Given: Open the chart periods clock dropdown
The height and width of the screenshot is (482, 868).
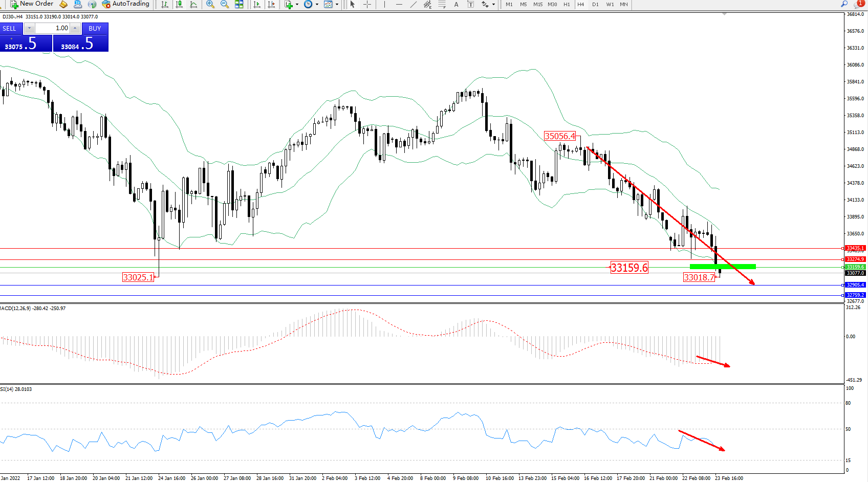Looking at the screenshot, I should click(309, 4).
